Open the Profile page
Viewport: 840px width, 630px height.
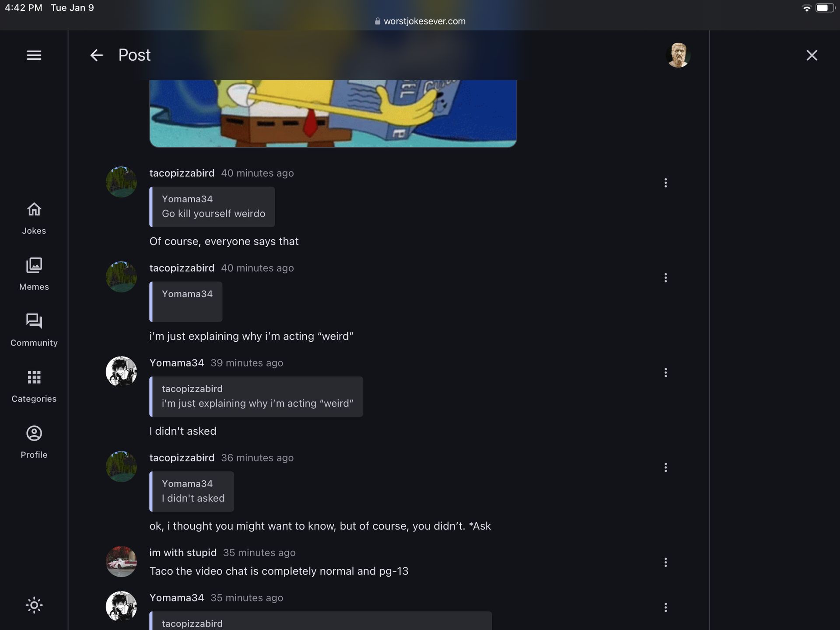[34, 442]
